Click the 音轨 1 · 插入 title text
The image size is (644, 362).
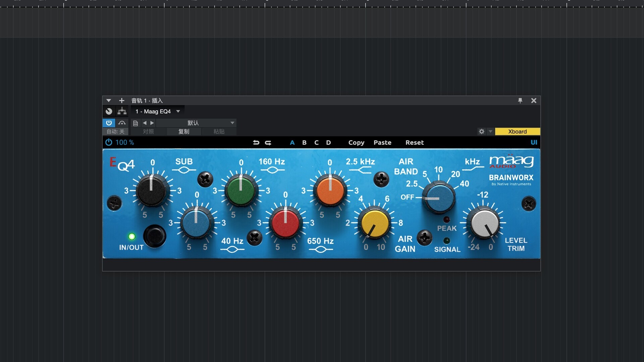tap(147, 101)
